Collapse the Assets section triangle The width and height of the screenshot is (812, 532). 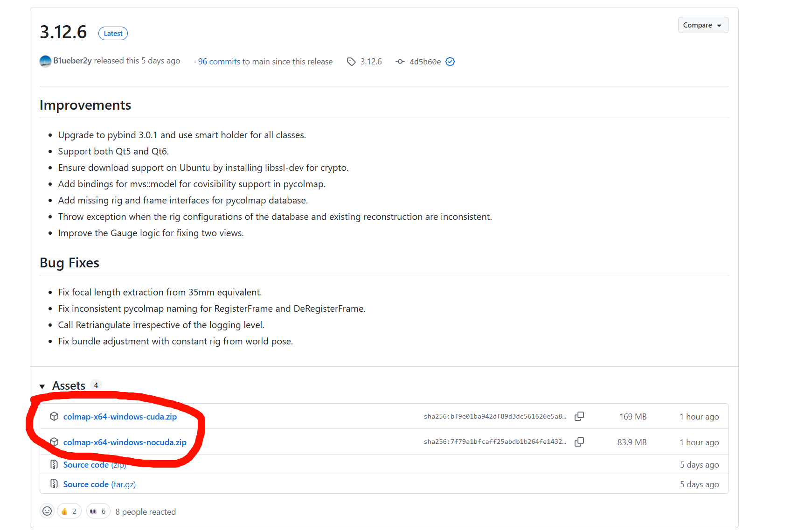click(x=42, y=386)
